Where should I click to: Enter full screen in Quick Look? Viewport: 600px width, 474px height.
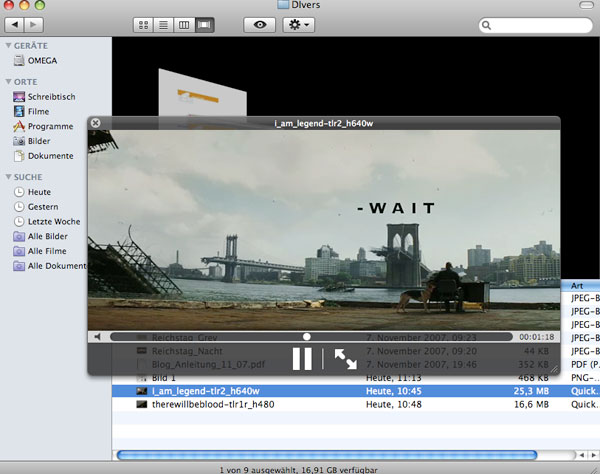click(x=346, y=359)
